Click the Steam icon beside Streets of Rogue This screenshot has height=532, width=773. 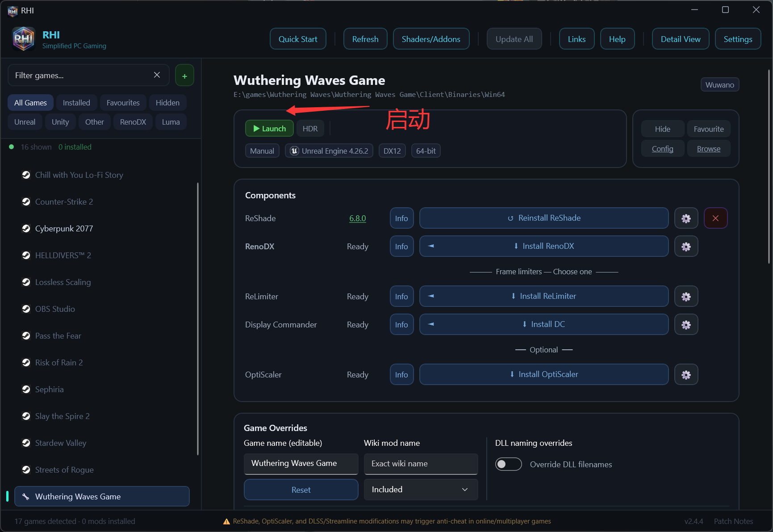[26, 470]
